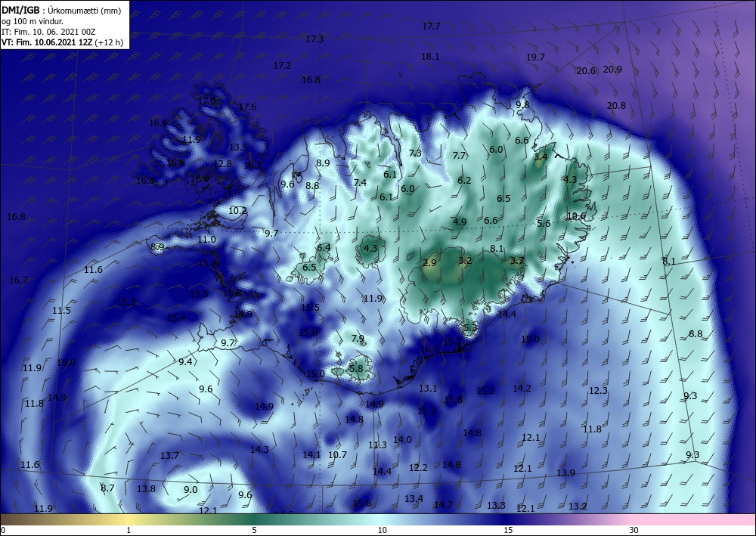Select the 13.5 map value

tap(238, 147)
